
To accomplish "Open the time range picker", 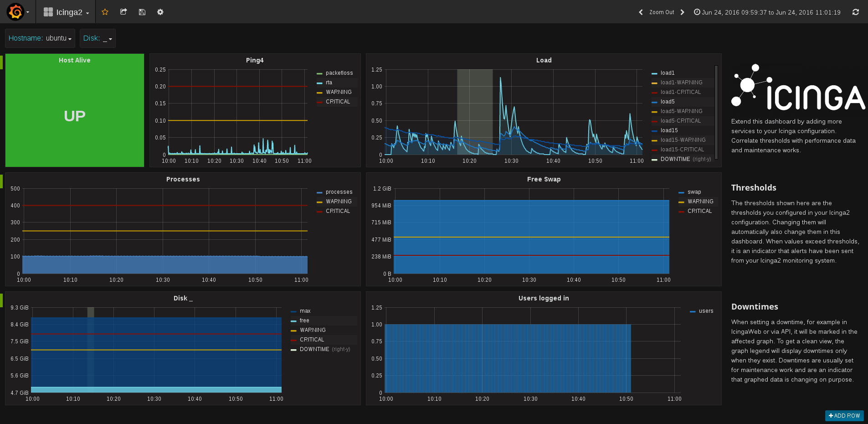I will coord(767,12).
